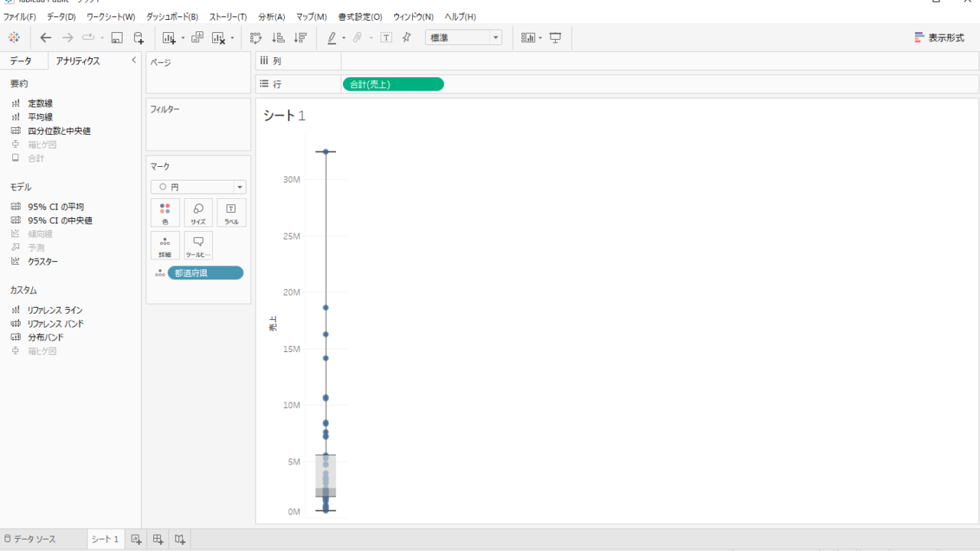
Task: Select リファレンス バンド custom item
Action: pos(55,324)
